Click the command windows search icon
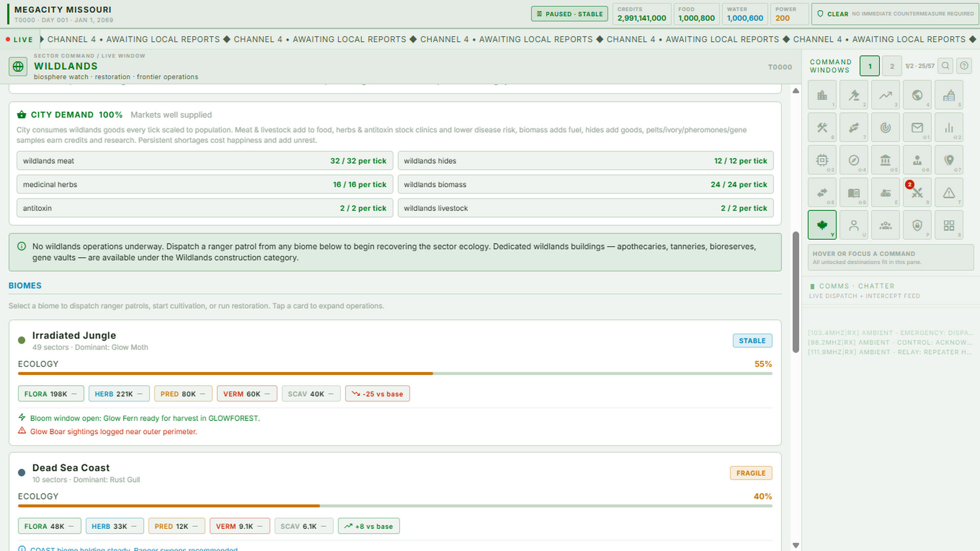The height and width of the screenshot is (551, 980). [x=945, y=66]
